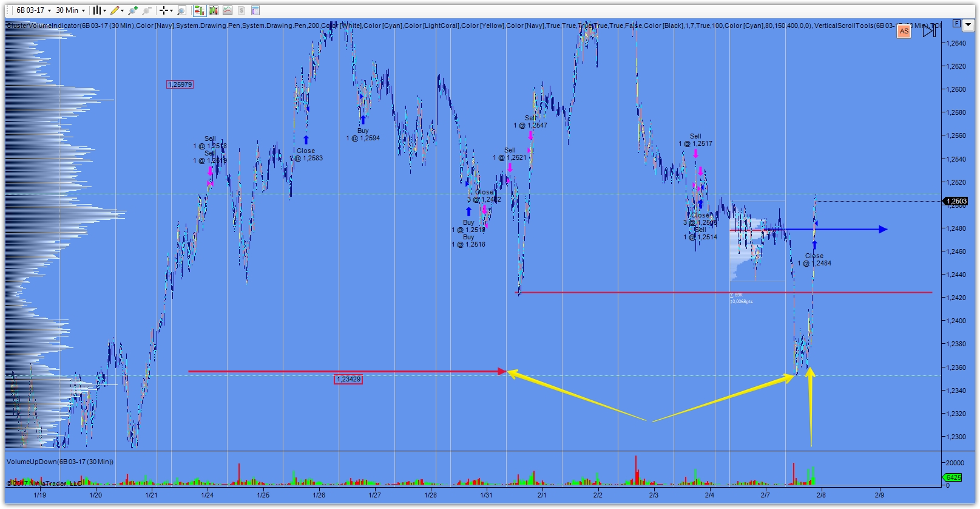This screenshot has height=509, width=980.
Task: Click the VolumeUpDown indicator label
Action: [x=60, y=462]
